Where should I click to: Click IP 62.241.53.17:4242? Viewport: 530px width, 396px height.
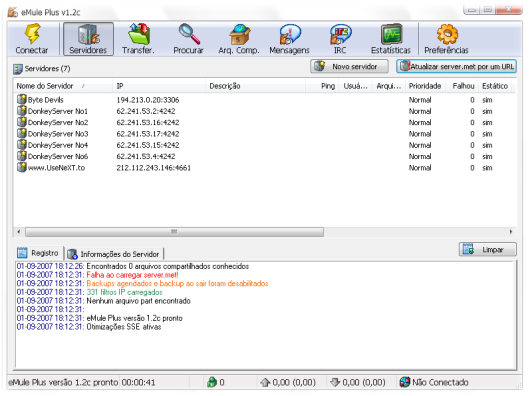[x=148, y=134]
